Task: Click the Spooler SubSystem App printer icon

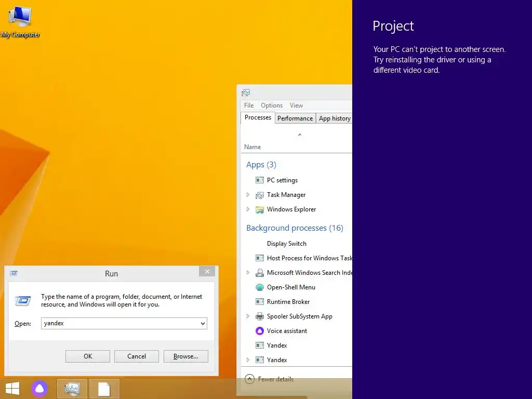Action: pyautogui.click(x=260, y=316)
